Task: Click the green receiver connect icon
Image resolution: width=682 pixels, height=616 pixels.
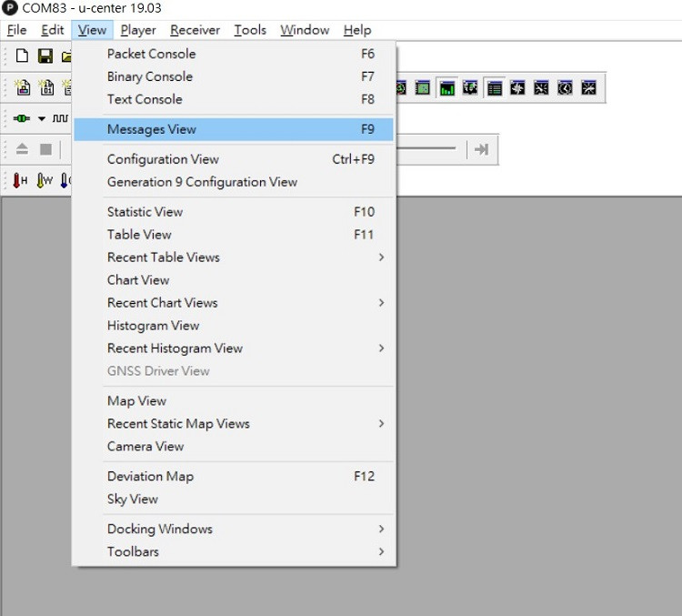Action: 22,118
